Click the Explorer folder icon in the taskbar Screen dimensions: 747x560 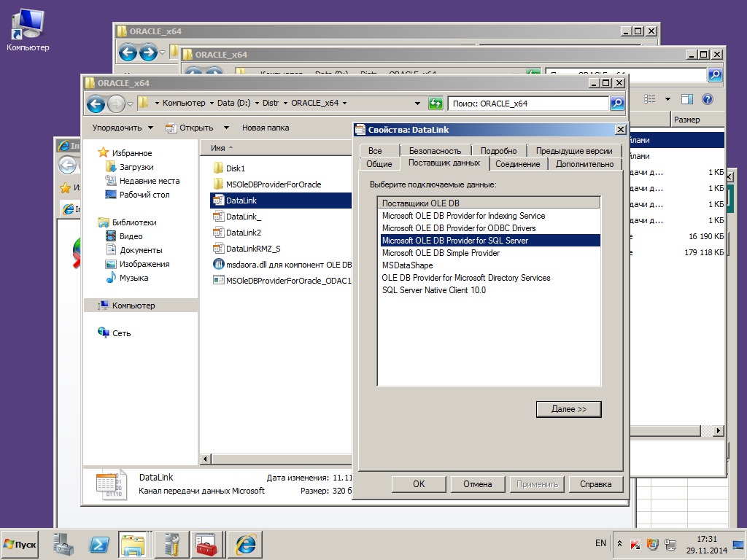click(x=133, y=544)
